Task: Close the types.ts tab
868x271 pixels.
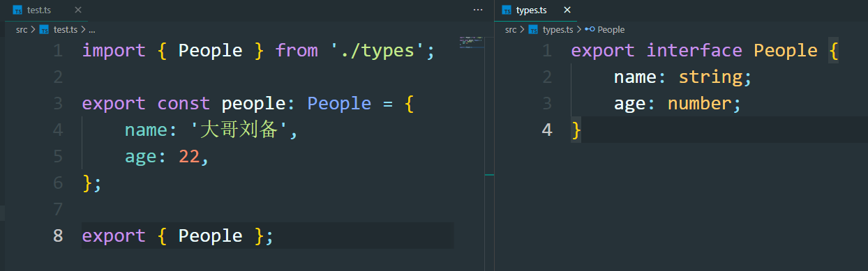Action: tap(567, 10)
